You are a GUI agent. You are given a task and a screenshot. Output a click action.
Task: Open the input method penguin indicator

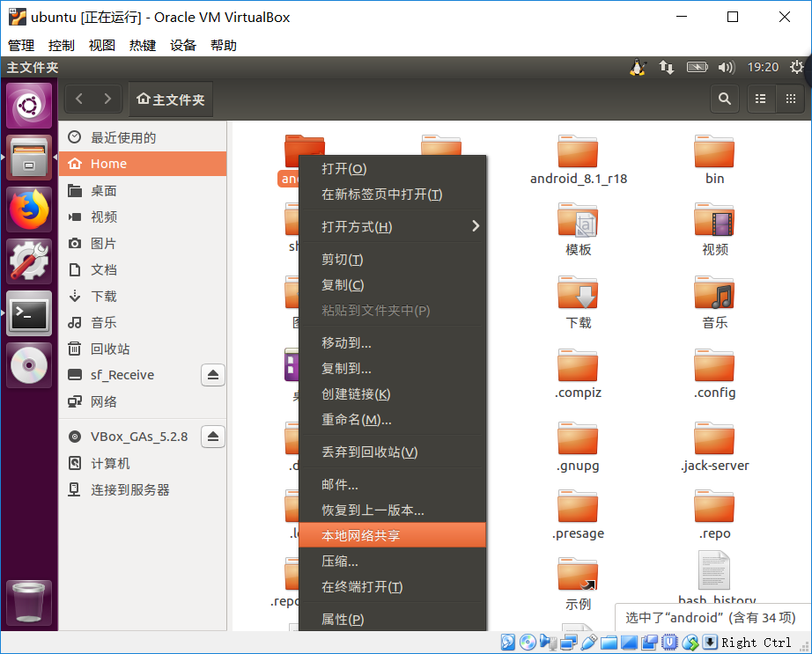click(638, 67)
